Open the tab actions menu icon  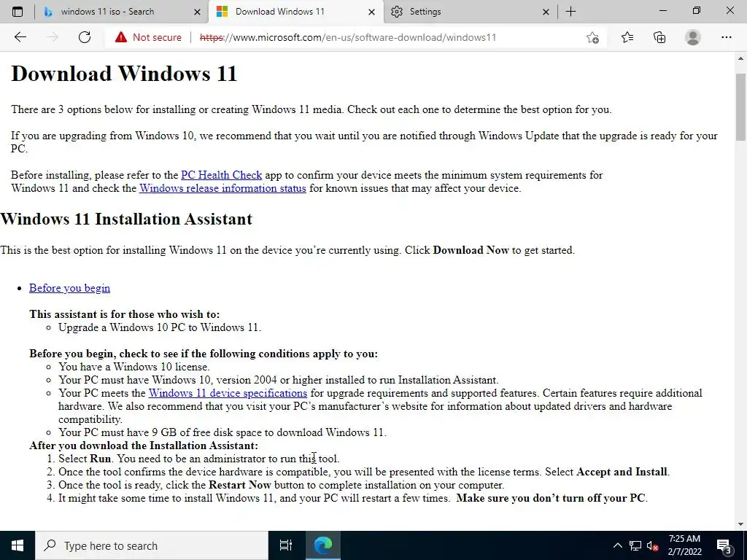click(x=18, y=12)
